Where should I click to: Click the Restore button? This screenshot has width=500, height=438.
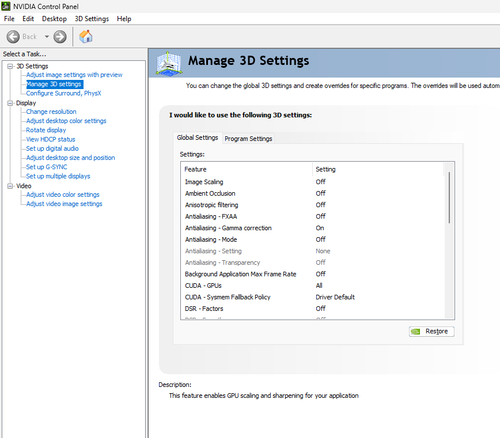432,331
